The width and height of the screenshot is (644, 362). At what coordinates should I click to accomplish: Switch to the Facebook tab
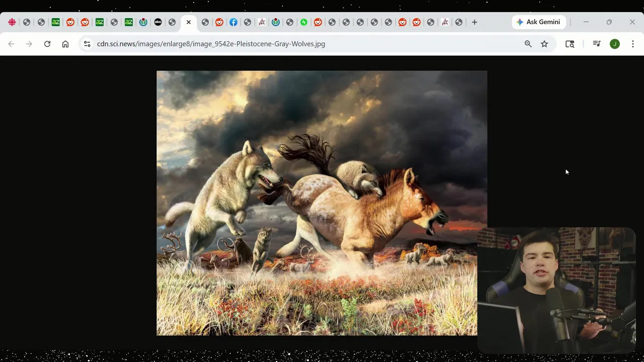tap(233, 22)
